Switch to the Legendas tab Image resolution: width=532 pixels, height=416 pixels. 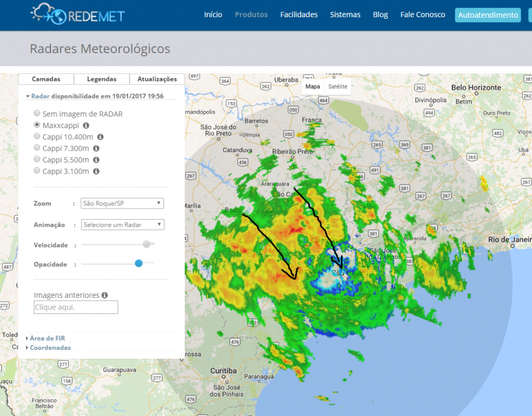101,79
